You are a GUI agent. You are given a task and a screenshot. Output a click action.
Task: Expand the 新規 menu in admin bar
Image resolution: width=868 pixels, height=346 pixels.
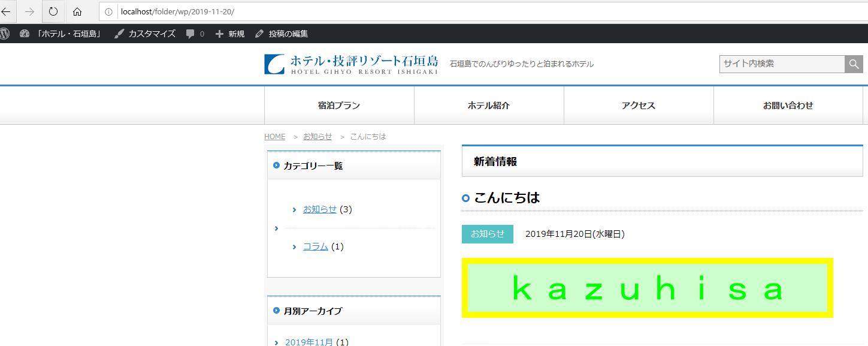(230, 34)
